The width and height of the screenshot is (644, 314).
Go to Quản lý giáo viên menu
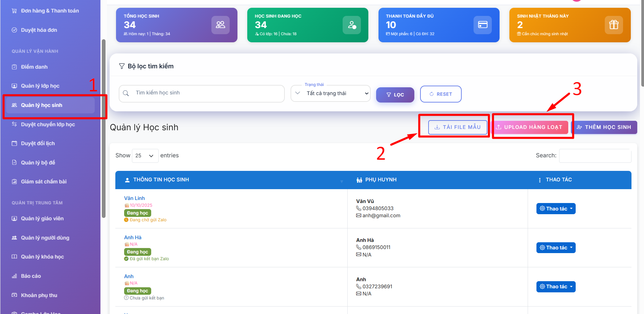point(42,219)
